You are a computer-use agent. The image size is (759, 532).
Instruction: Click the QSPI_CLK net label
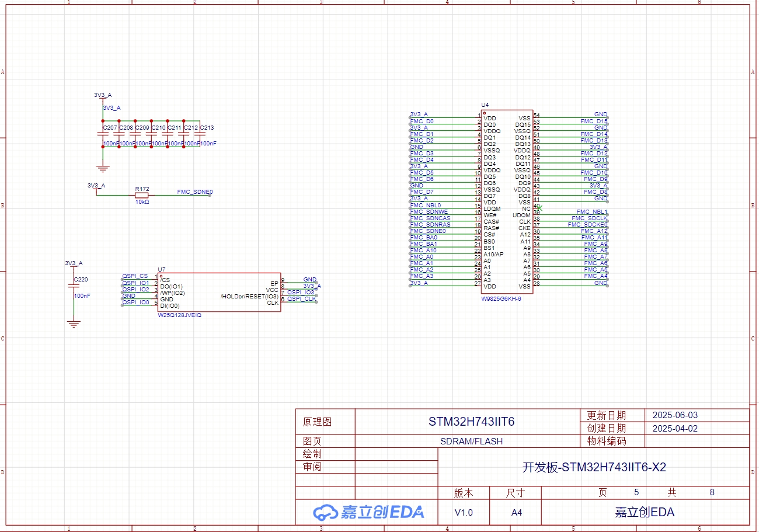click(301, 299)
